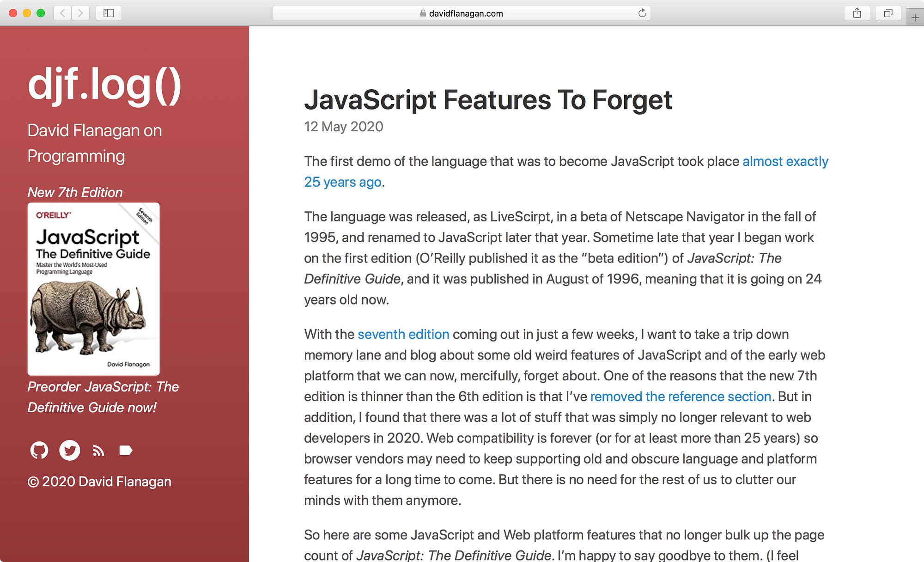Click the lock icon in the address bar
Image resolution: width=924 pixels, height=562 pixels.
(x=423, y=13)
